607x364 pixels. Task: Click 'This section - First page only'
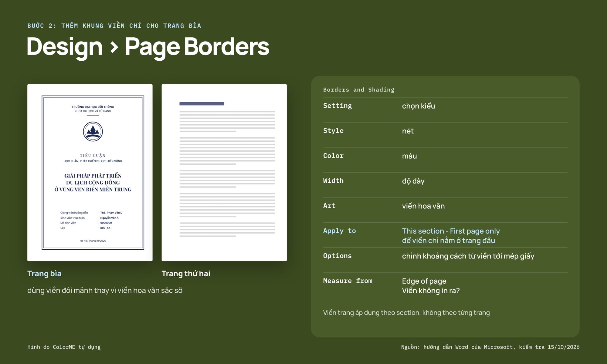[x=451, y=231]
